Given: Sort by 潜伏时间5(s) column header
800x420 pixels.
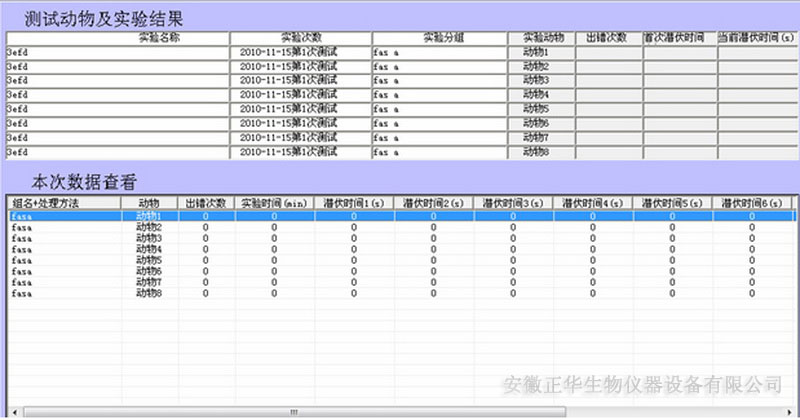Looking at the screenshot, I should click(x=672, y=203).
